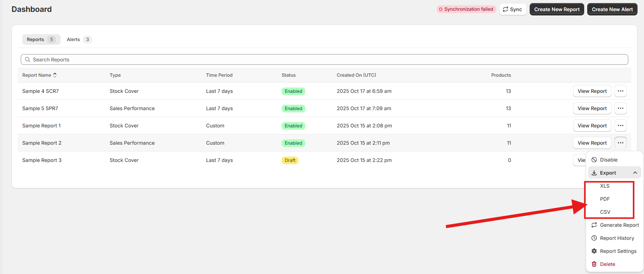644x274 pixels.
Task: Click the search magnifier icon
Action: pyautogui.click(x=28, y=59)
